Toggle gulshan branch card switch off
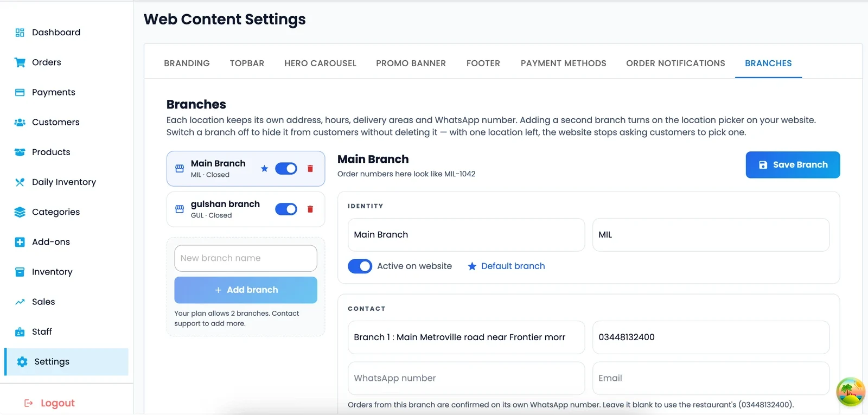Screen dimensions: 868x415 286,209
